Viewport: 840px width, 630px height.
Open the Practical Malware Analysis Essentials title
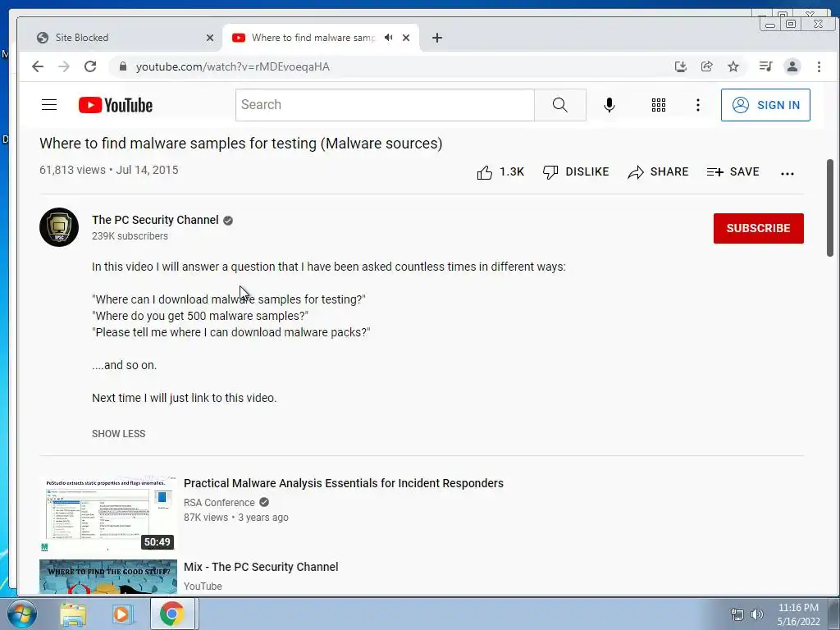(x=344, y=483)
